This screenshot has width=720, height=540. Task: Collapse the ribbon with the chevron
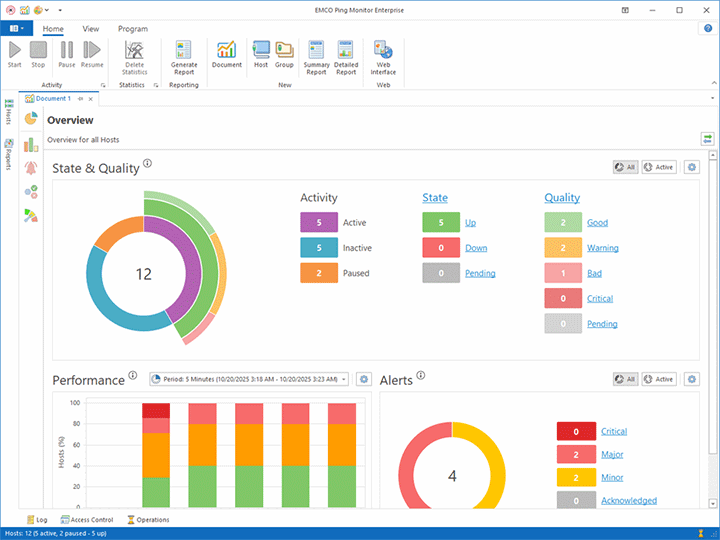click(714, 83)
